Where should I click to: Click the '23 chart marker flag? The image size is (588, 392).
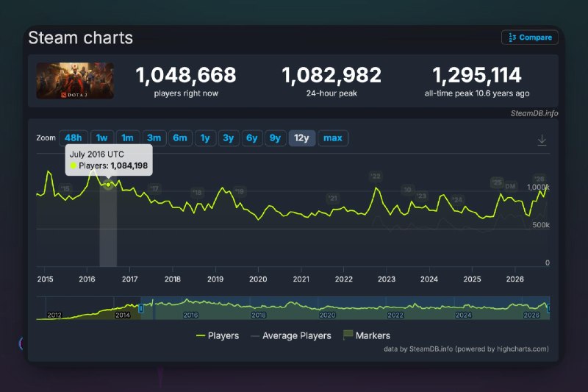tap(421, 196)
